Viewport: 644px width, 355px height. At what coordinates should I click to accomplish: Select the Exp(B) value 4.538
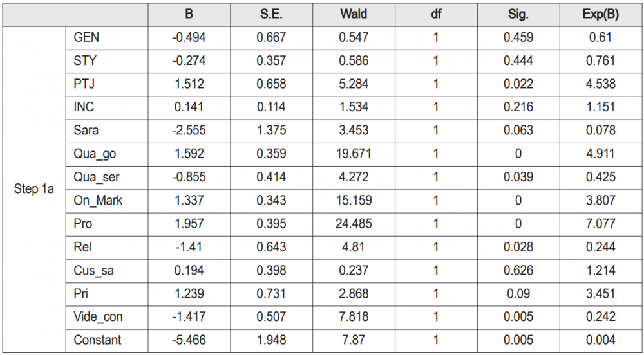pyautogui.click(x=602, y=84)
